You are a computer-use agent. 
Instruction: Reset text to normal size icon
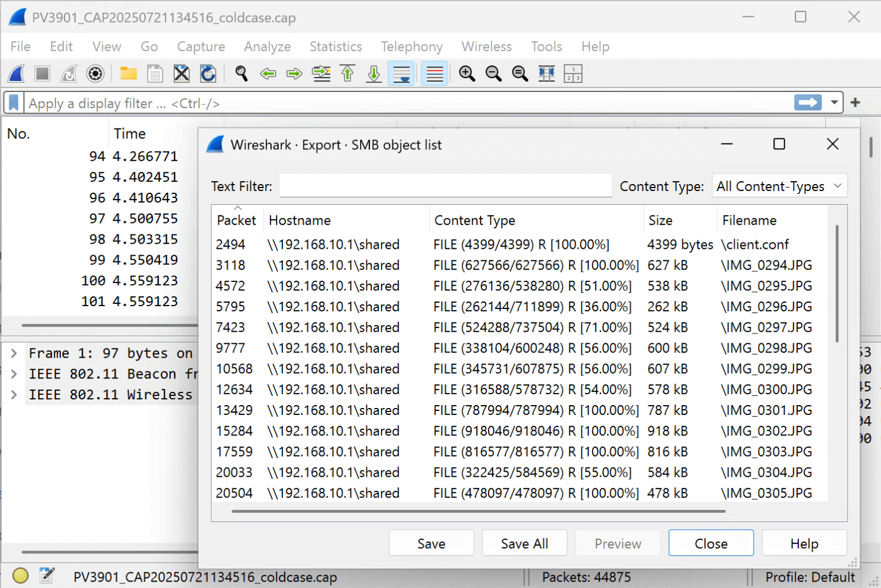pos(520,73)
